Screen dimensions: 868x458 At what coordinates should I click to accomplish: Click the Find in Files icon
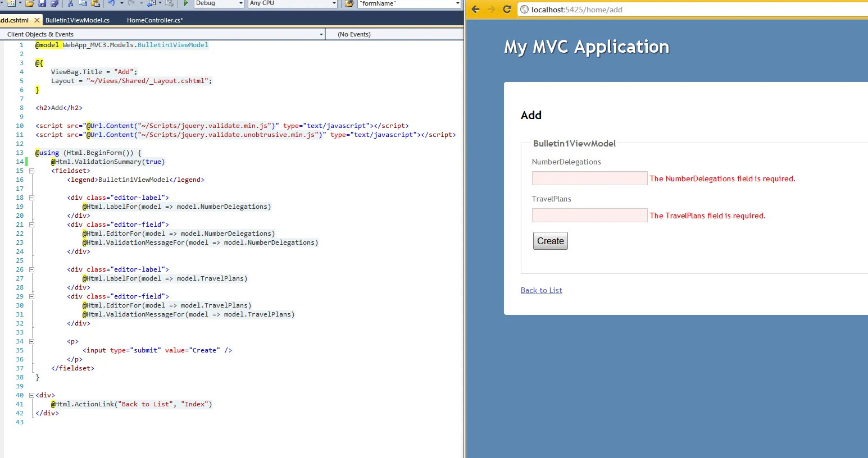(349, 3)
